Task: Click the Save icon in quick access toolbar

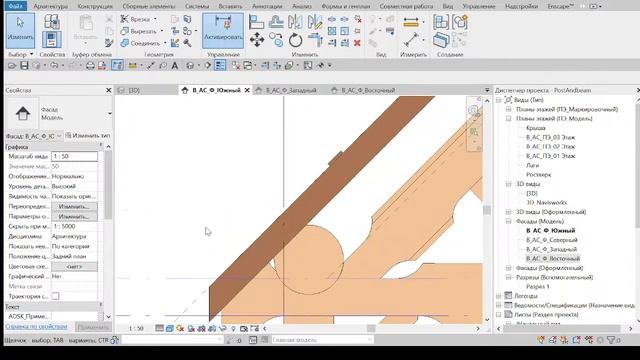Action: [24, 65]
